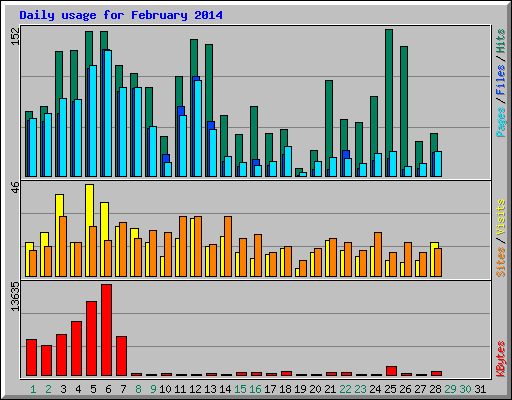Select day label "30" on the bottom axis
512x400 pixels.
(465, 389)
